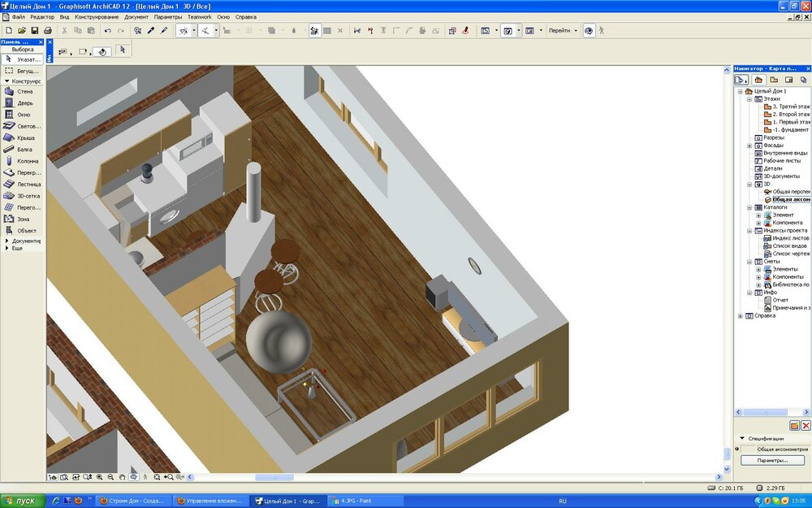Click the Undo arrow in toolbar
812x508 pixels.
coord(108,31)
